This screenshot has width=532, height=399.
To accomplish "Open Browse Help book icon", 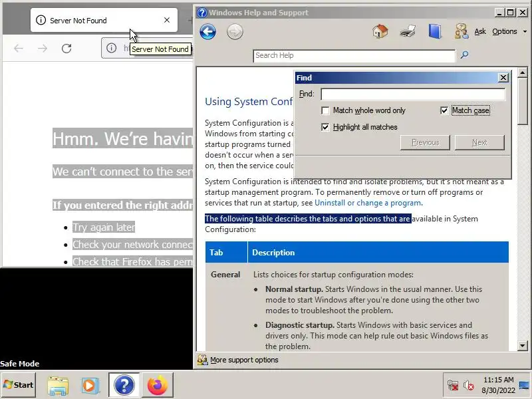I will [435, 31].
